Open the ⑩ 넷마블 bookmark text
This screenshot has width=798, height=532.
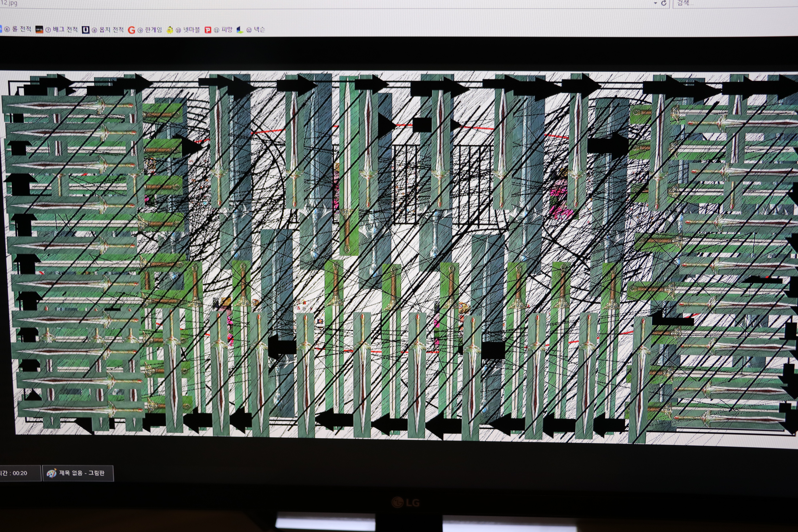[188, 30]
